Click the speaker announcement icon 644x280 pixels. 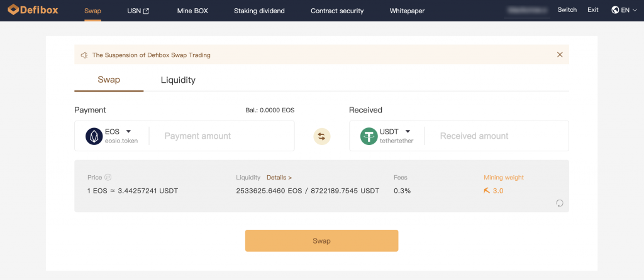[84, 55]
